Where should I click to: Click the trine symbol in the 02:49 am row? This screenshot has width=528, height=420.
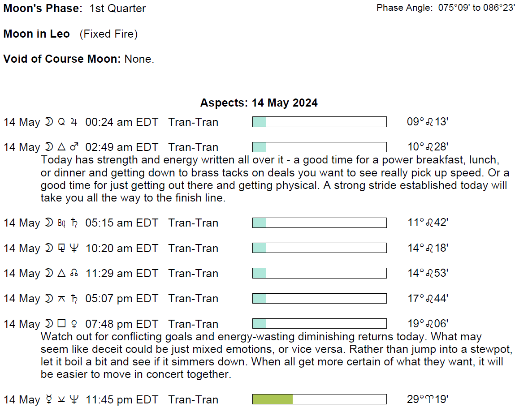pos(62,147)
